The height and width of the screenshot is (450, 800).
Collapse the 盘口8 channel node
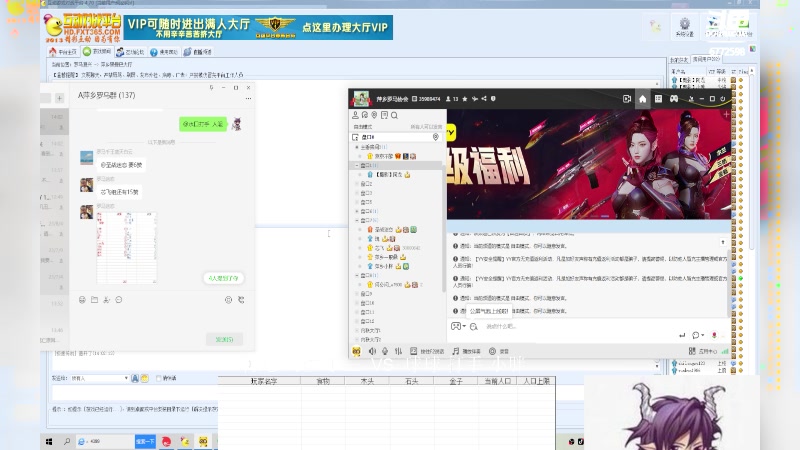click(x=357, y=276)
